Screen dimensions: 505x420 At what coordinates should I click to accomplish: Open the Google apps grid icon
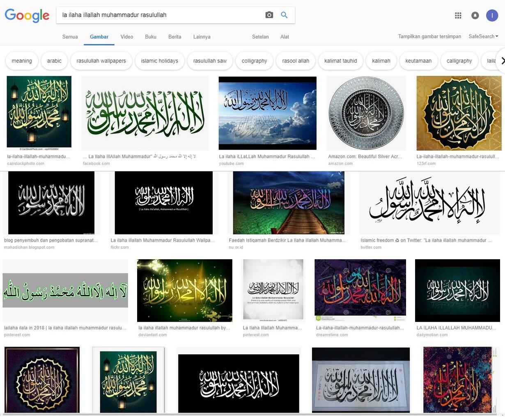coord(458,16)
